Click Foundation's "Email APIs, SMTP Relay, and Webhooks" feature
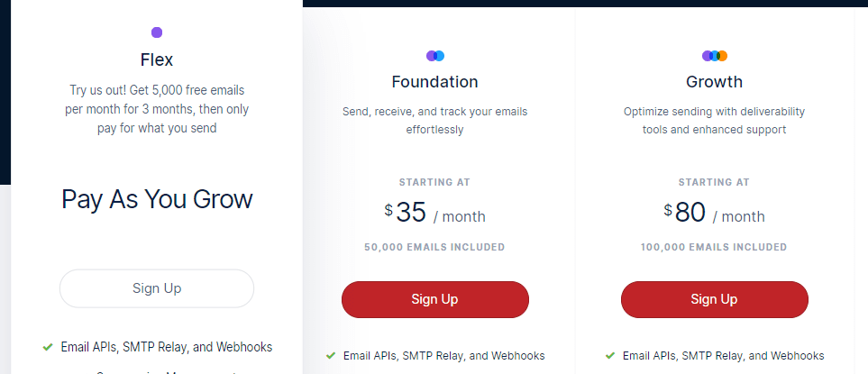The height and width of the screenshot is (374, 868). (444, 356)
